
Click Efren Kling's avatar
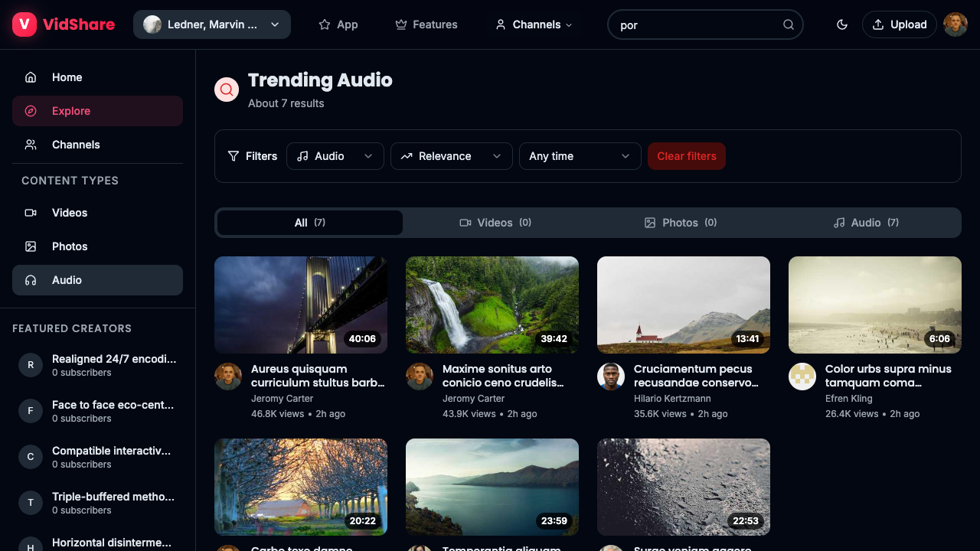tap(802, 377)
